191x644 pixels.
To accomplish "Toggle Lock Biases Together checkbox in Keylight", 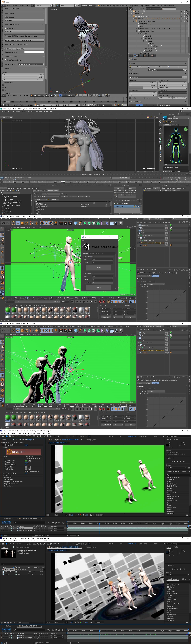I will (25, 471).
